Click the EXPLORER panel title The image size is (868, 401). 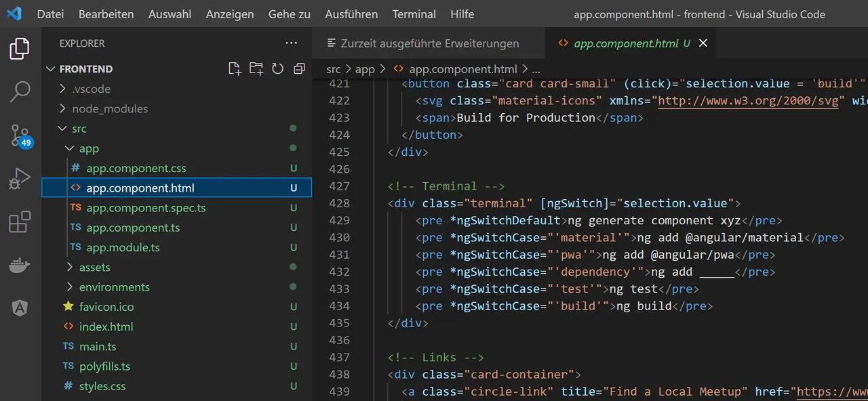click(x=82, y=43)
